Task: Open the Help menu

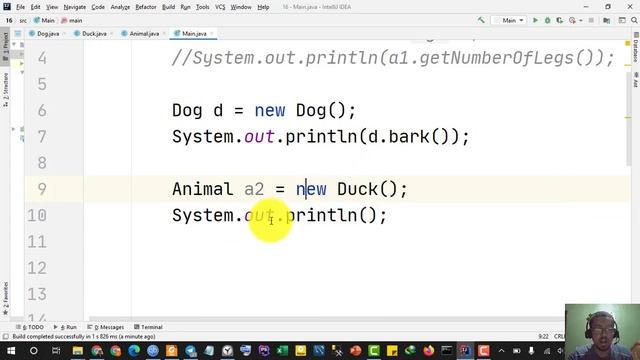Action: point(263,7)
